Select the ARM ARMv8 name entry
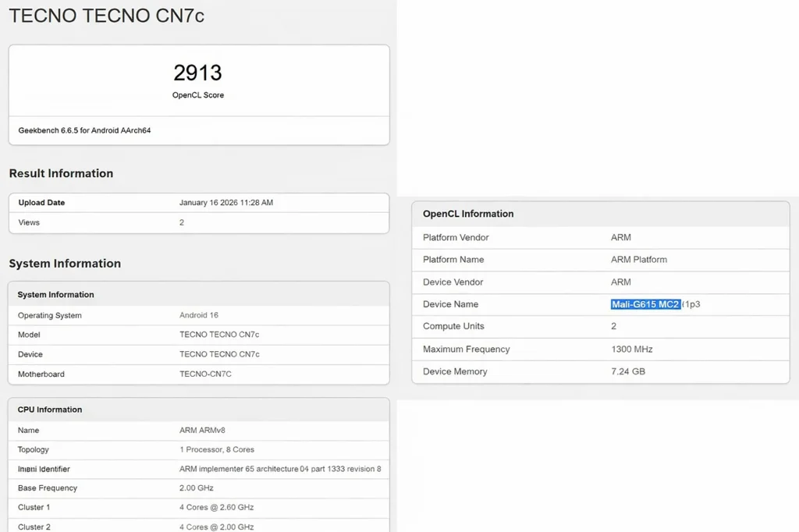The height and width of the screenshot is (532, 799). 197,430
